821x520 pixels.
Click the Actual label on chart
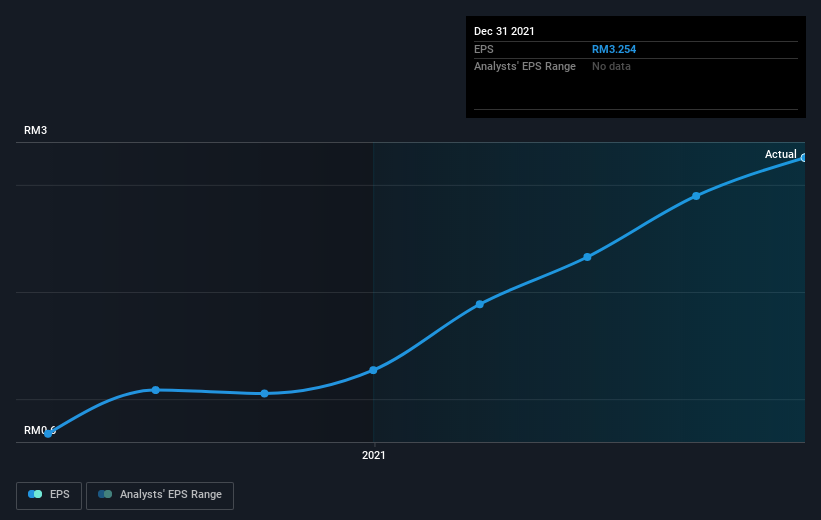coord(780,154)
